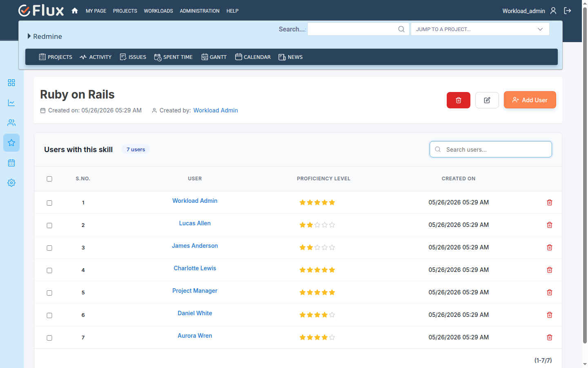Switch to the Projects tab in toolbar
Screen dimensions: 588x368
(56, 57)
